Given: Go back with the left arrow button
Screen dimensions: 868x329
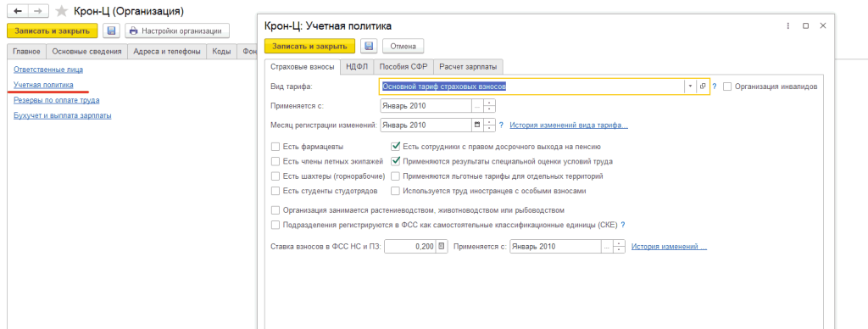Looking at the screenshot, I should (17, 11).
